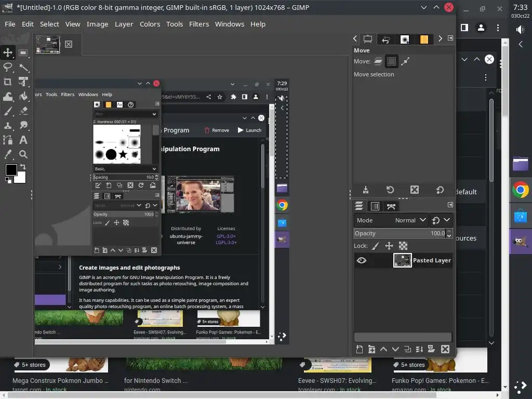Choose the Fuzzy Select magic wand tool
532x399 pixels.
click(x=23, y=67)
